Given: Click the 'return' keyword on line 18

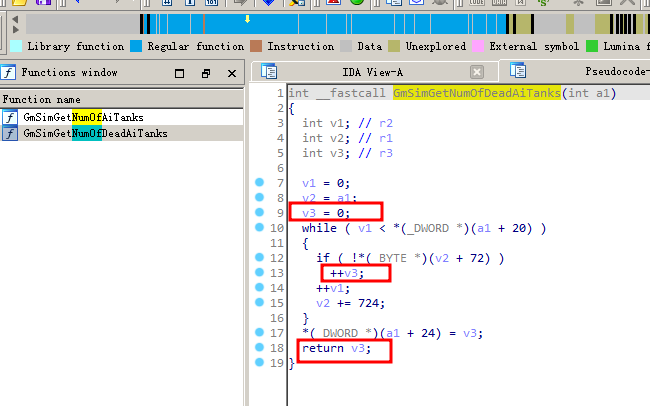Looking at the screenshot, I should 323,348.
